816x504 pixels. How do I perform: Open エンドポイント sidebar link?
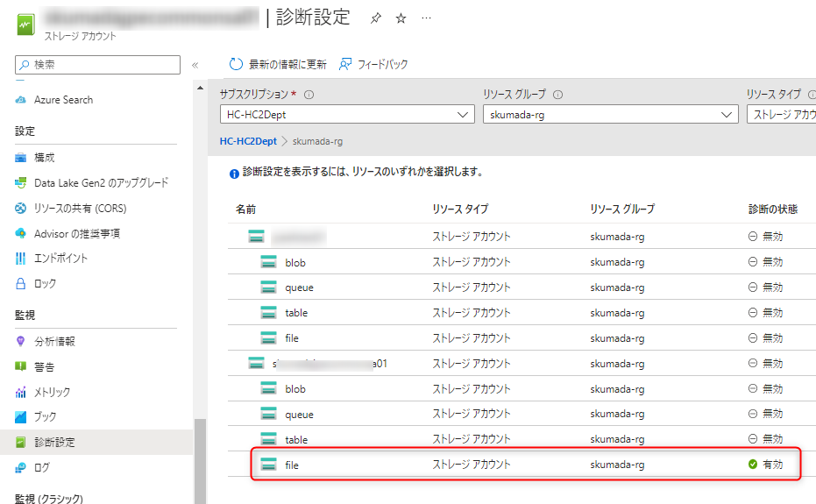tap(60, 259)
